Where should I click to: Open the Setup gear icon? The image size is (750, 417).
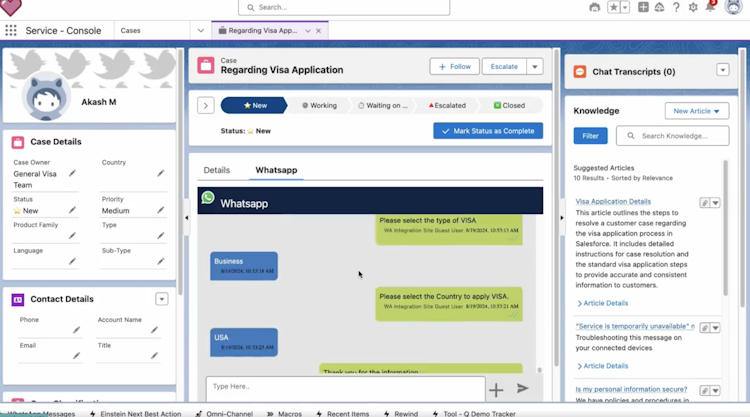click(693, 7)
